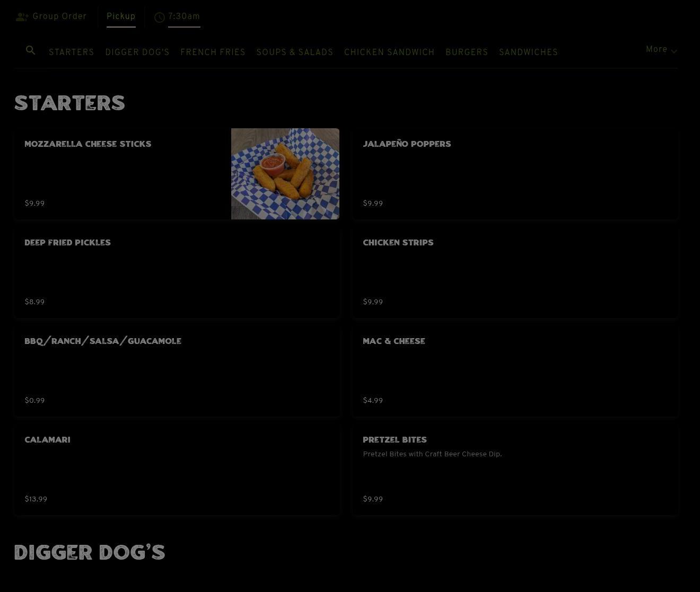Select the Burgers menu tab
Viewport: 700px width, 592px height.
pos(467,52)
